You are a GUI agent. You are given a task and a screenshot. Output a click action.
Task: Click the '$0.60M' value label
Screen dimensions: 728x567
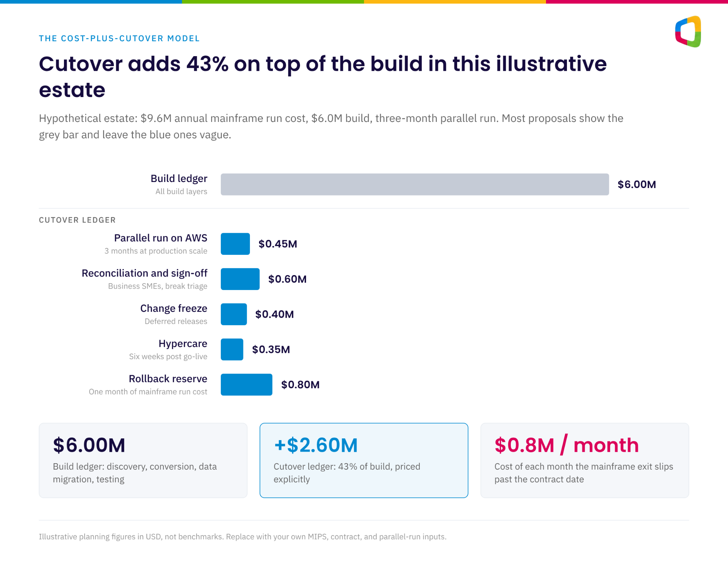click(x=287, y=279)
